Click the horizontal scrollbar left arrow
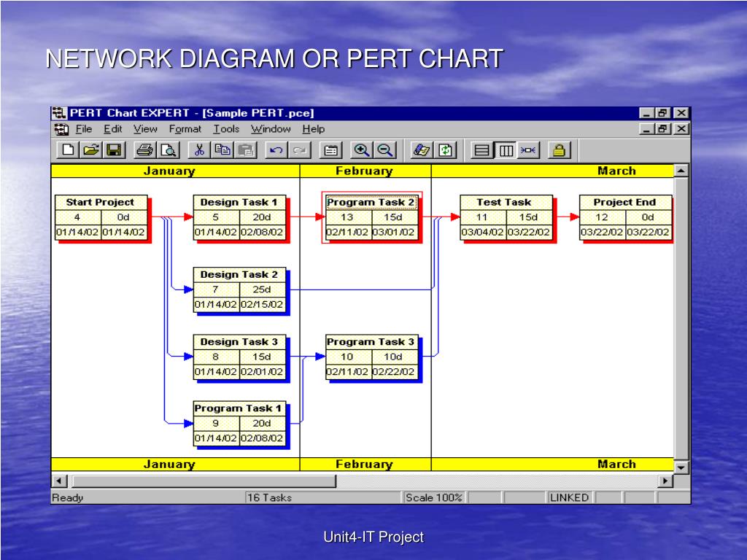The width and height of the screenshot is (747, 560). pyautogui.click(x=59, y=481)
